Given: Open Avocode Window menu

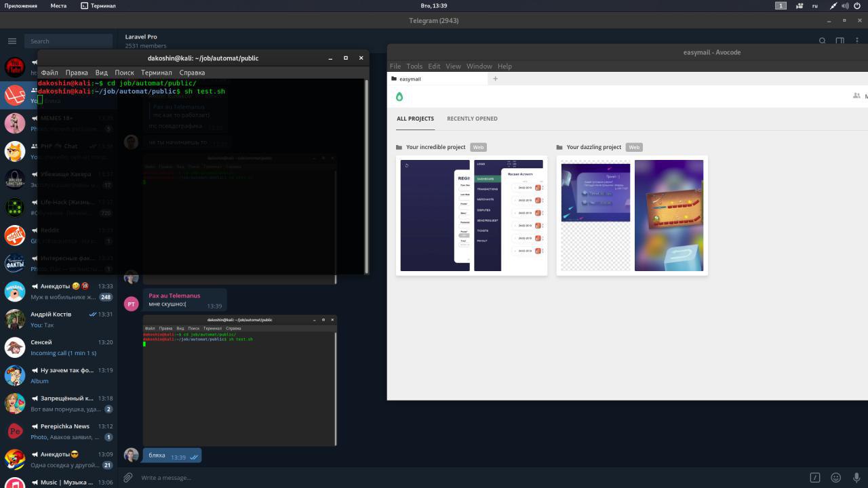Looking at the screenshot, I should (x=479, y=66).
